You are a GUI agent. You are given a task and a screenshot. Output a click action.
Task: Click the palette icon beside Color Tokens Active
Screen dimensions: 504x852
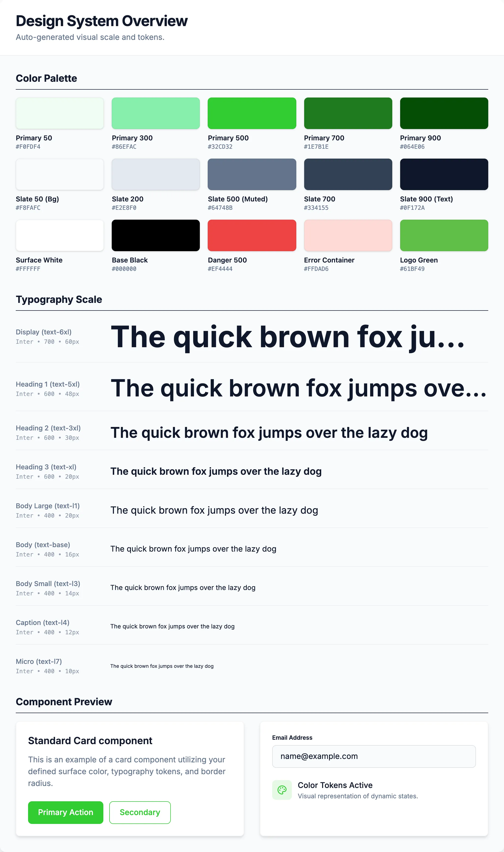282,790
